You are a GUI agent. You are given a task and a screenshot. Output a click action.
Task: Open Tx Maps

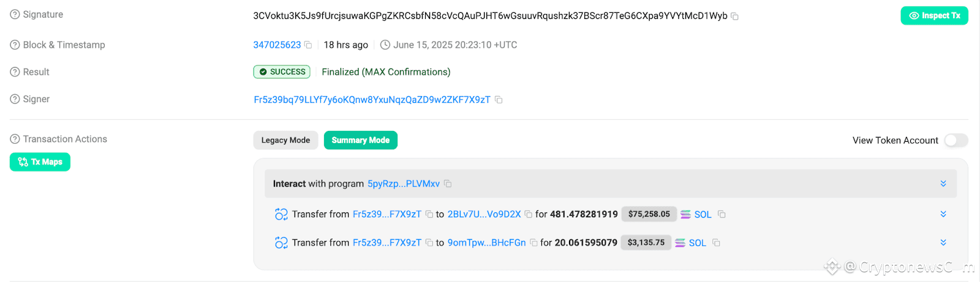pos(40,162)
